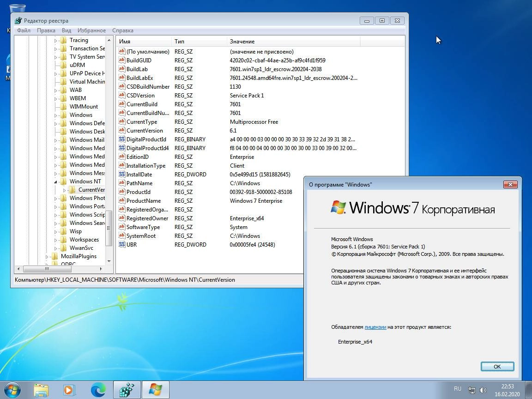Click the DigitalProductId binary value icon

(x=122, y=139)
